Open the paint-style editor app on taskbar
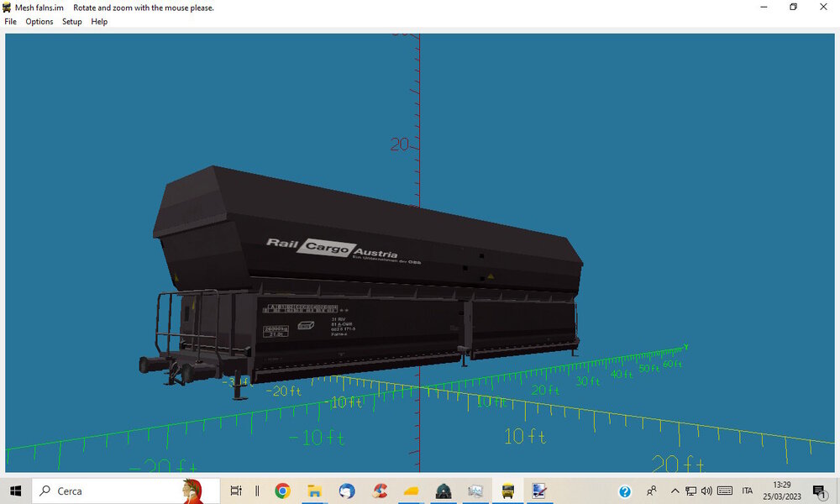 pos(539,491)
